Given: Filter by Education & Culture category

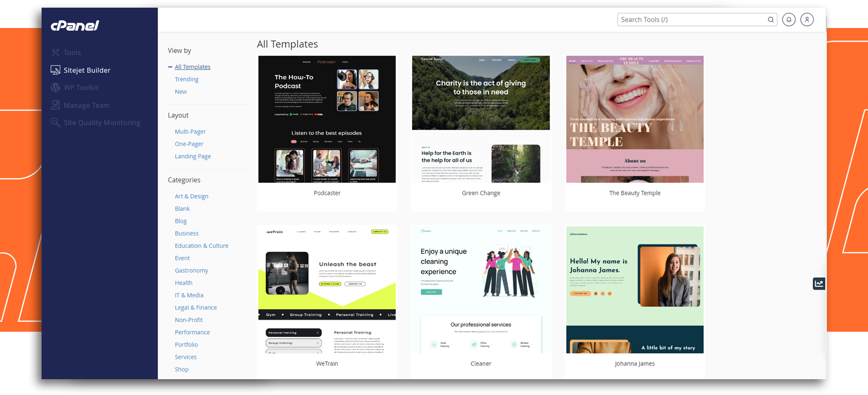Looking at the screenshot, I should [x=202, y=245].
